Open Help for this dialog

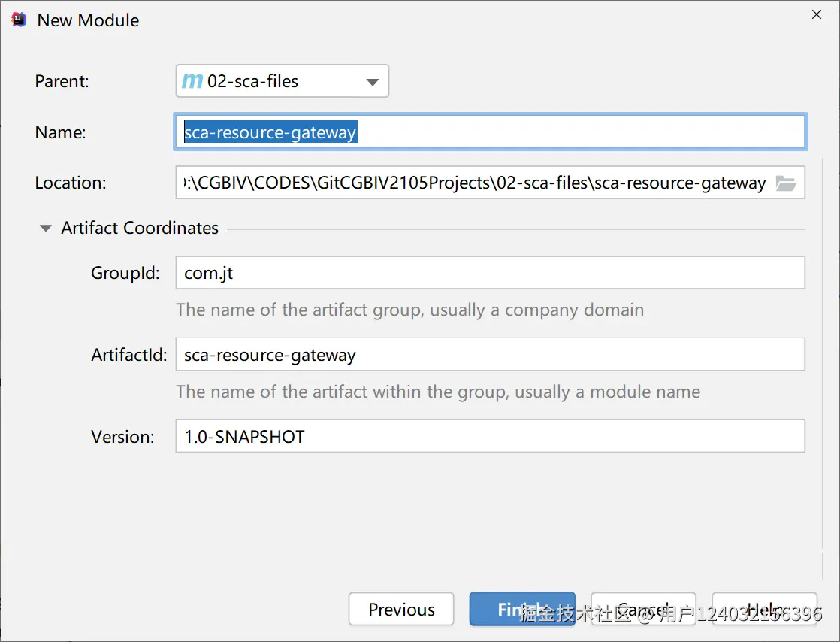coord(764,610)
